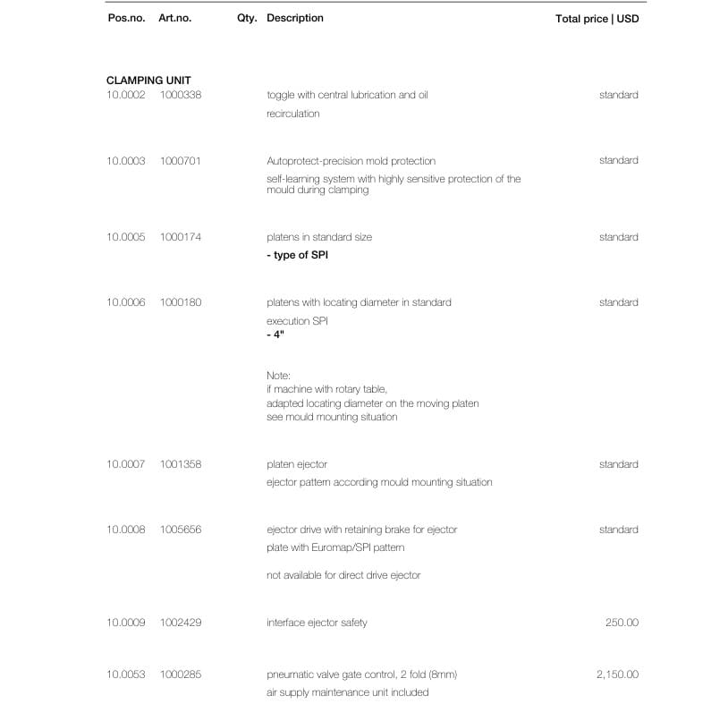
Task: Click article number 1000701
Action: coord(180,161)
